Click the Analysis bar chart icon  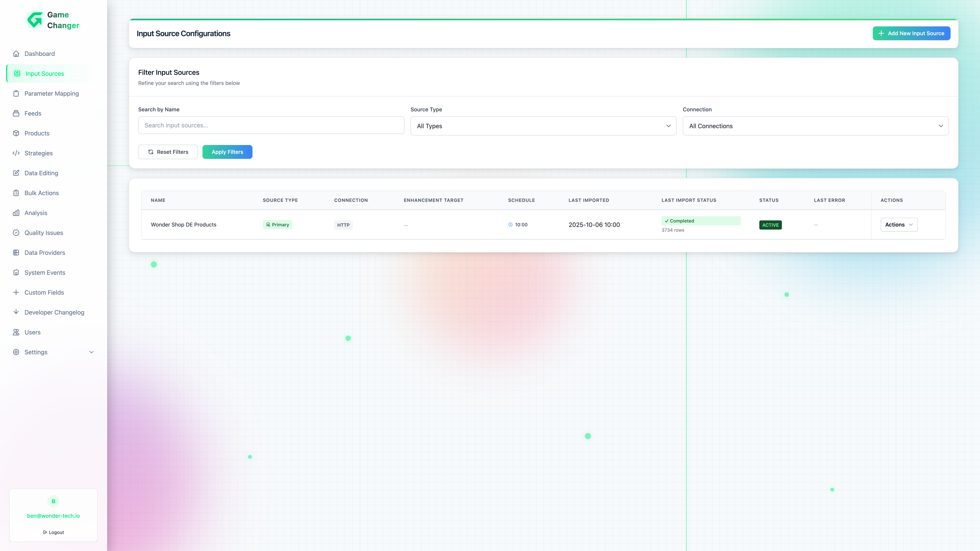pyautogui.click(x=16, y=213)
